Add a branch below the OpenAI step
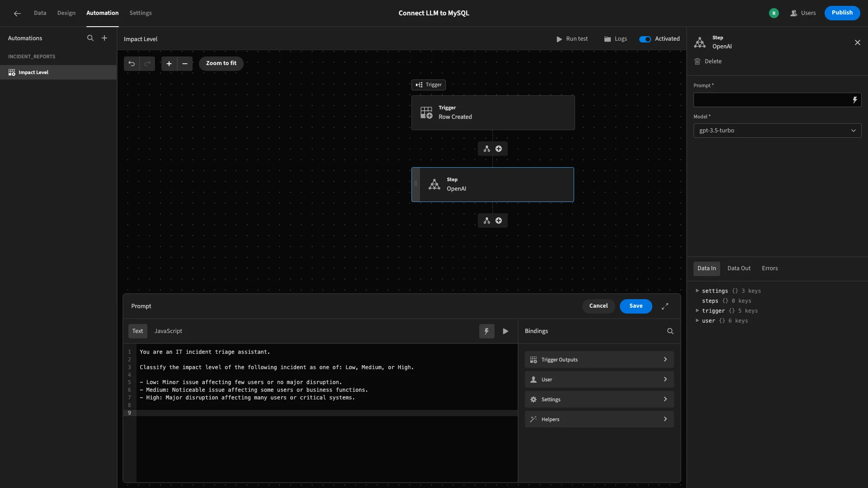 point(487,221)
